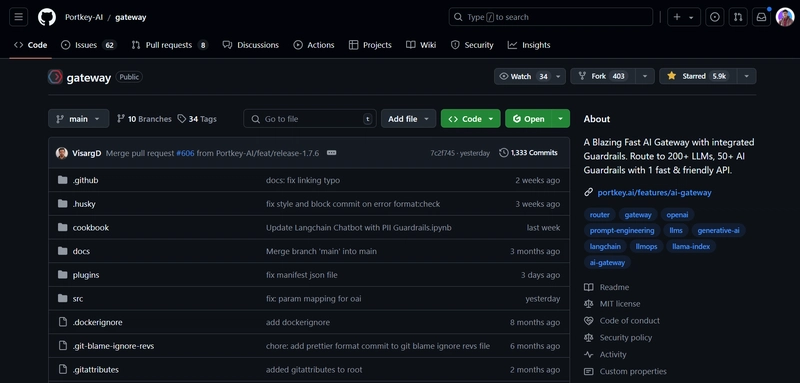Expand the Fork options dropdown arrow

[x=645, y=76]
